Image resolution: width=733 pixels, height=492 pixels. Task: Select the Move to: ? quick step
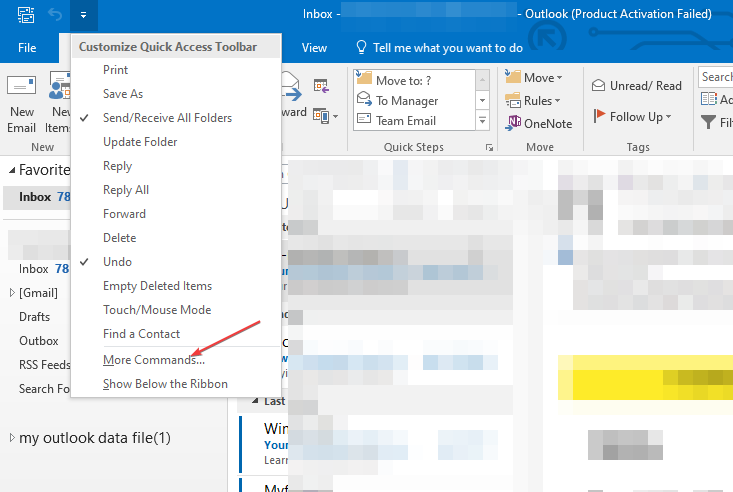pyautogui.click(x=415, y=80)
